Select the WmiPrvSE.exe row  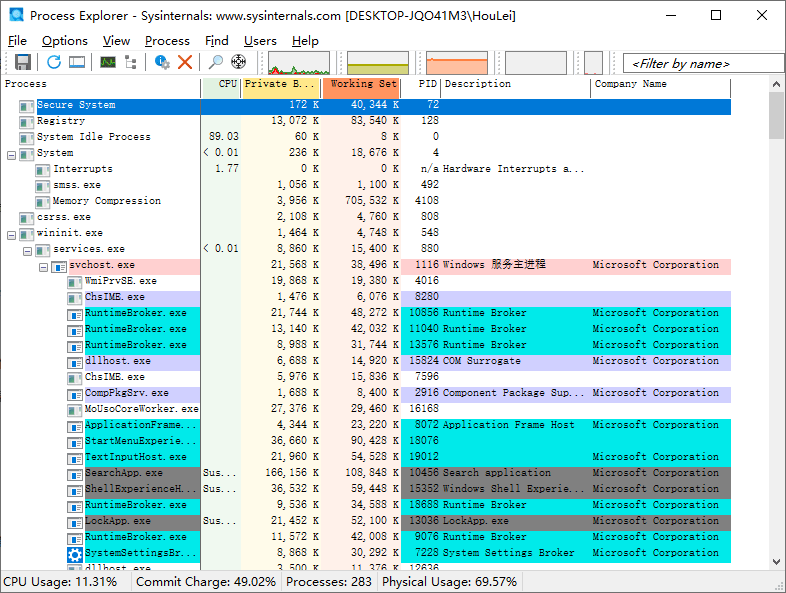pyautogui.click(x=366, y=281)
